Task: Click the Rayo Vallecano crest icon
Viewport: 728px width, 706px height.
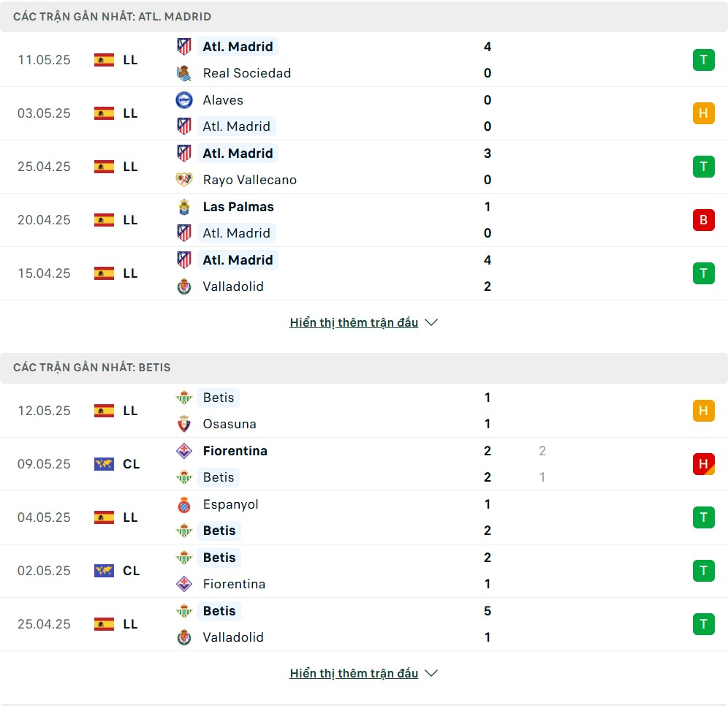Action: [x=184, y=180]
